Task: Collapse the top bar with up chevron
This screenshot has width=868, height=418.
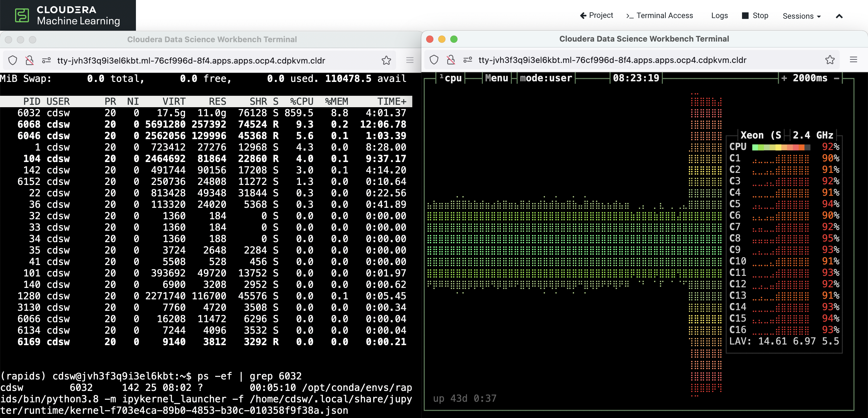Action: [839, 16]
